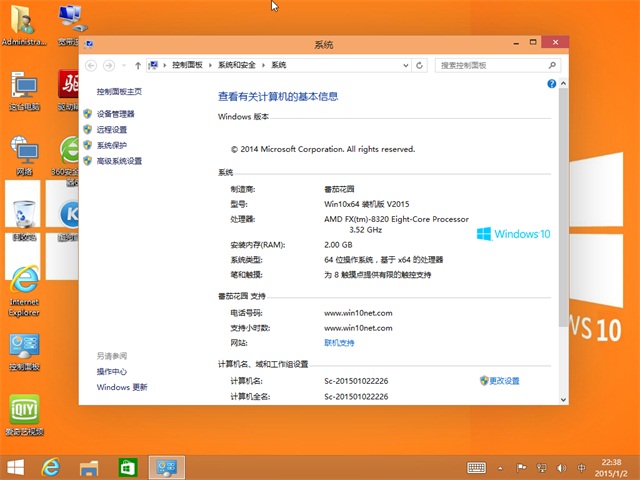Show hidden tray icons
The image size is (640, 480).
point(502,467)
